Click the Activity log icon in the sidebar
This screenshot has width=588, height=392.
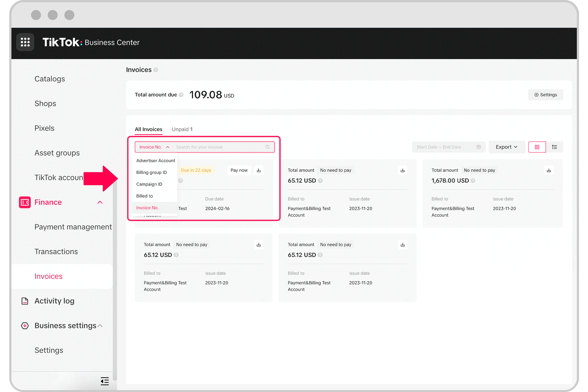point(24,301)
